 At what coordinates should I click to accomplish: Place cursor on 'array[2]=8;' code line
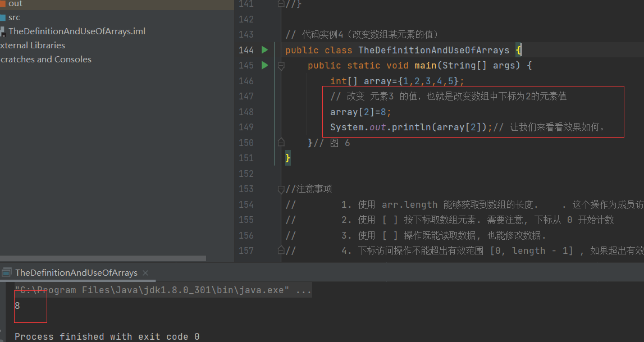360,112
